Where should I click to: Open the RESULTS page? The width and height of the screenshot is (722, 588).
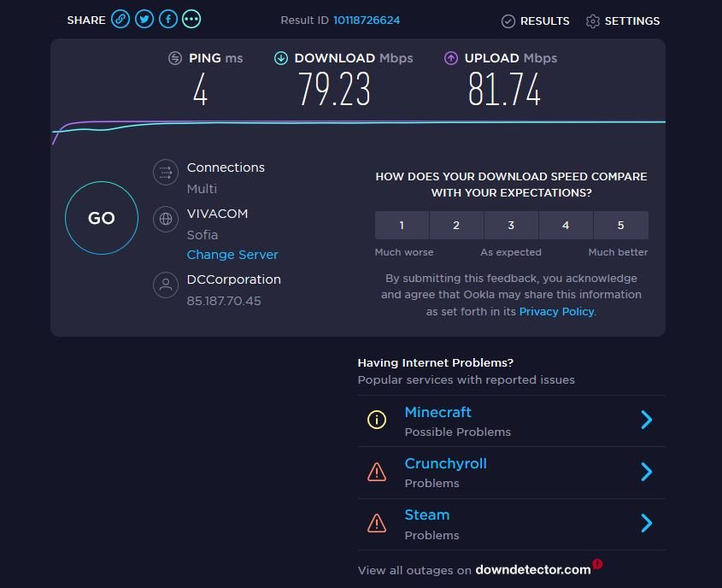[x=545, y=21]
